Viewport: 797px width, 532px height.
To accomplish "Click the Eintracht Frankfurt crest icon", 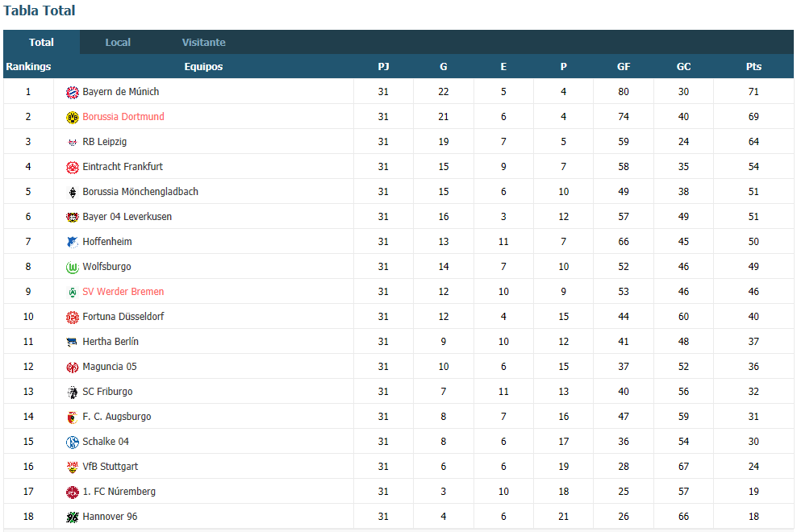I will (x=72, y=167).
